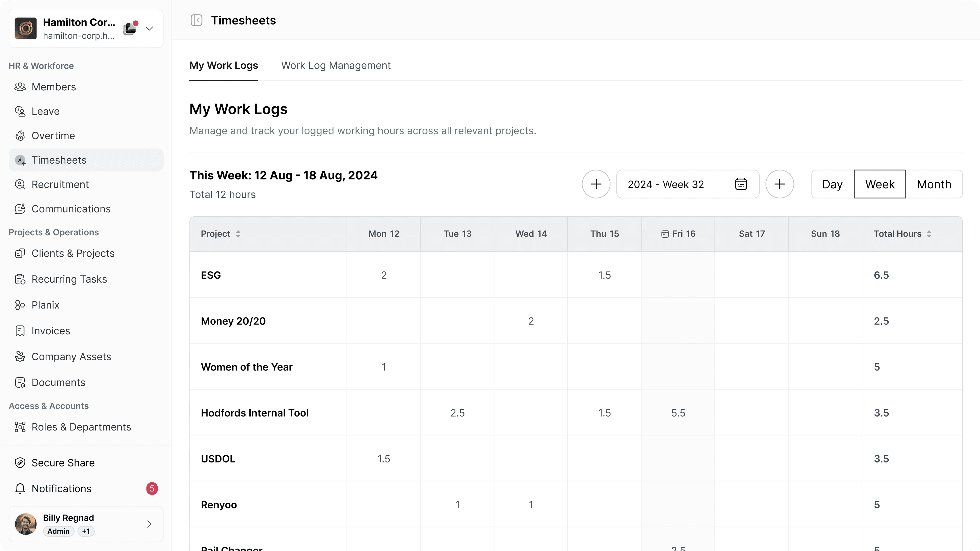Collapse the sidebar using the panel icon
Screen dimensions: 980x551
[196, 20]
